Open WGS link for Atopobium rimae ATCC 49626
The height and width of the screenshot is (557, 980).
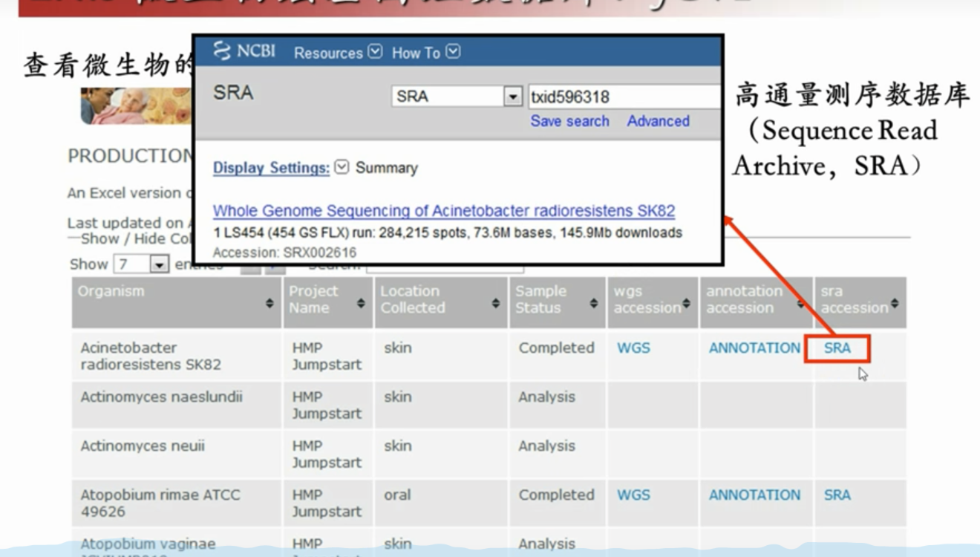633,495
